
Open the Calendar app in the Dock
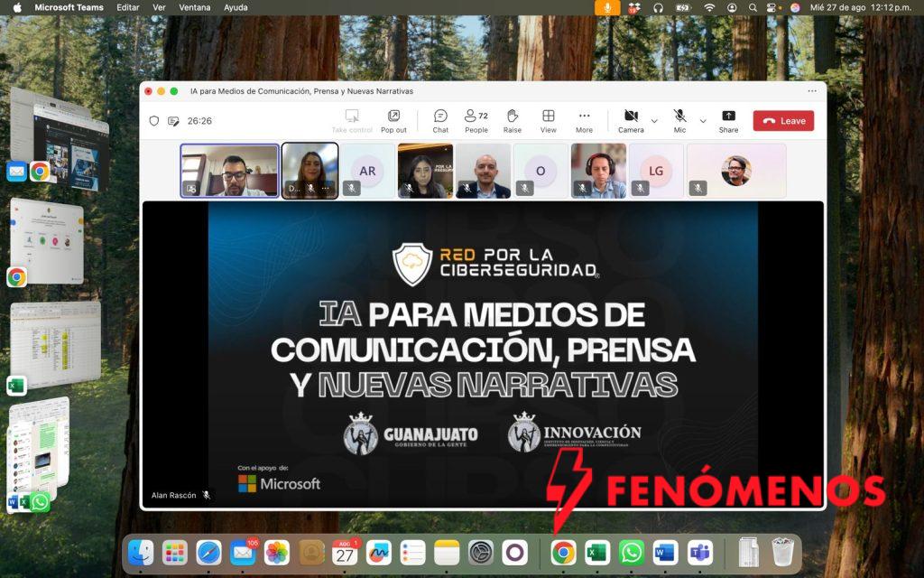coord(345,554)
